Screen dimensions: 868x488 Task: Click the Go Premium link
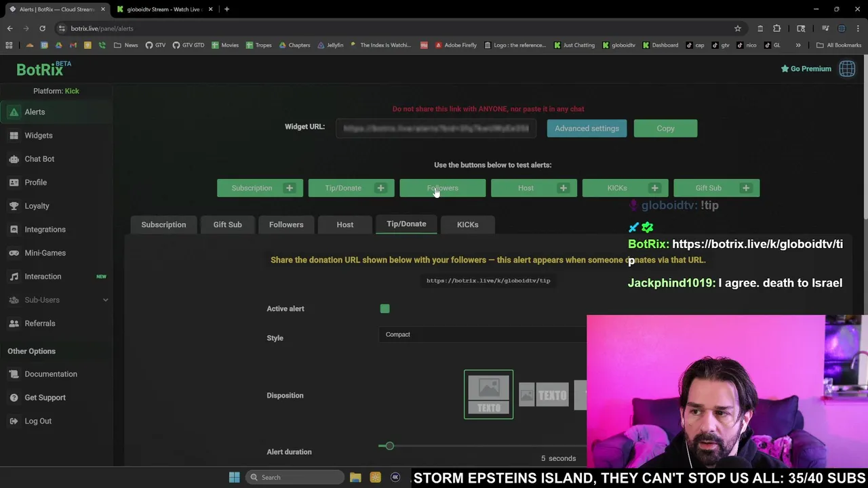(806, 68)
